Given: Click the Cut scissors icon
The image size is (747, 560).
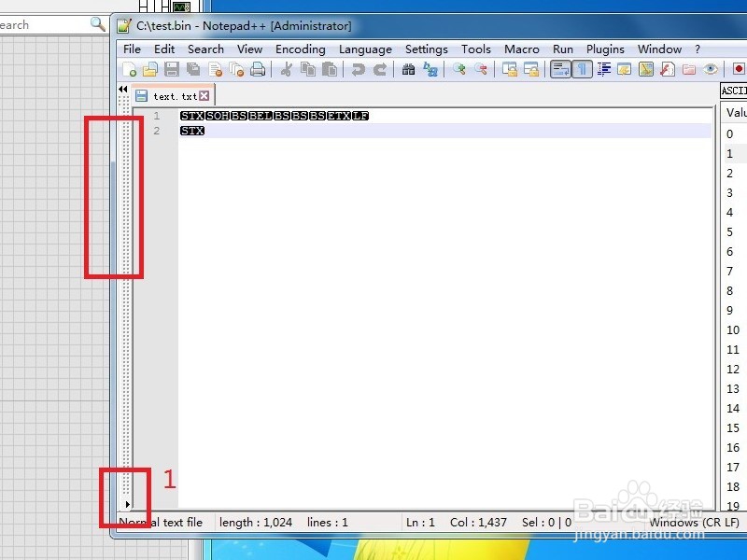Looking at the screenshot, I should pyautogui.click(x=287, y=69).
